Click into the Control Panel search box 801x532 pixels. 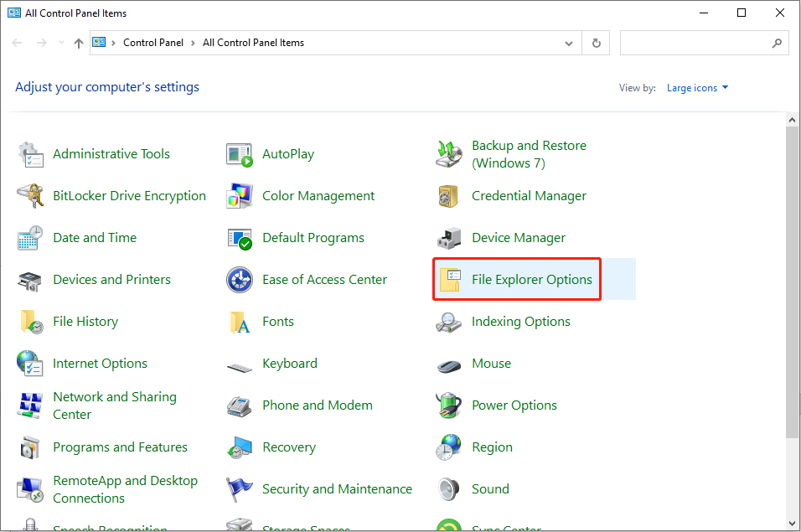coord(704,43)
